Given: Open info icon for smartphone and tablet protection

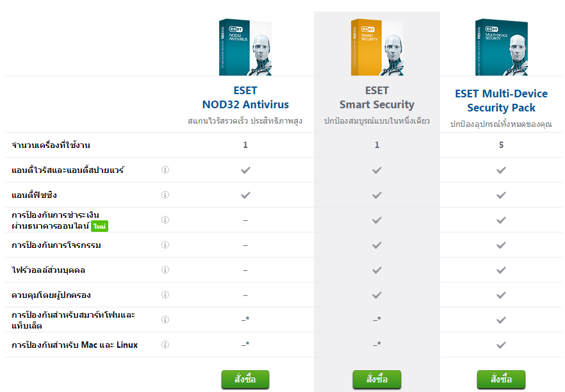Looking at the screenshot, I should 165,320.
